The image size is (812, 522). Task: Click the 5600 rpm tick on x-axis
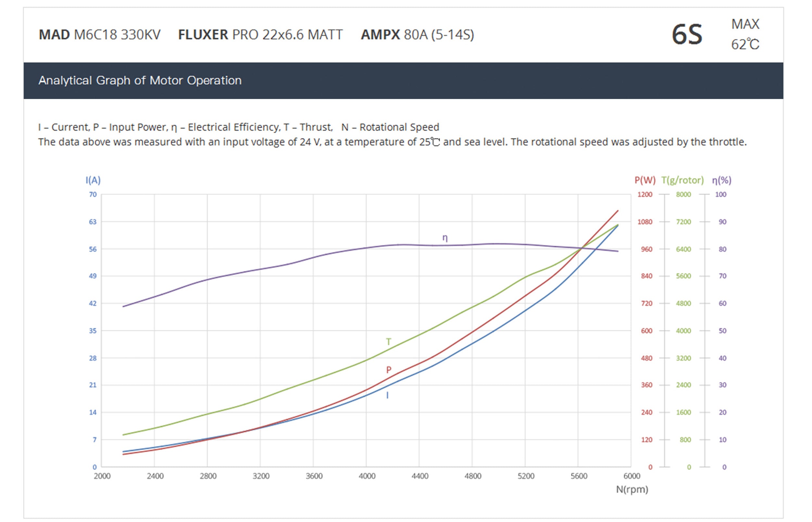click(579, 476)
